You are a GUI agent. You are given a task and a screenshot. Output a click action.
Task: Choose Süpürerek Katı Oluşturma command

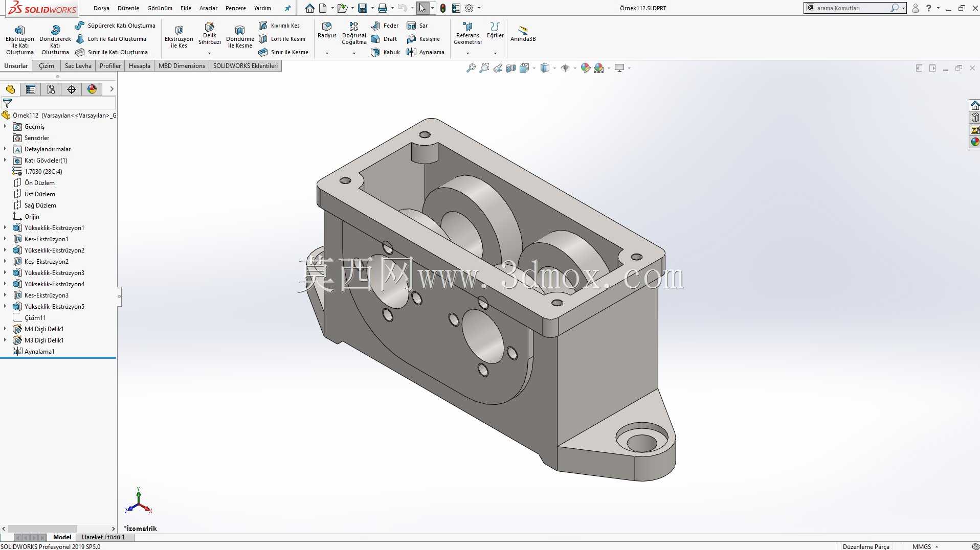point(115,26)
